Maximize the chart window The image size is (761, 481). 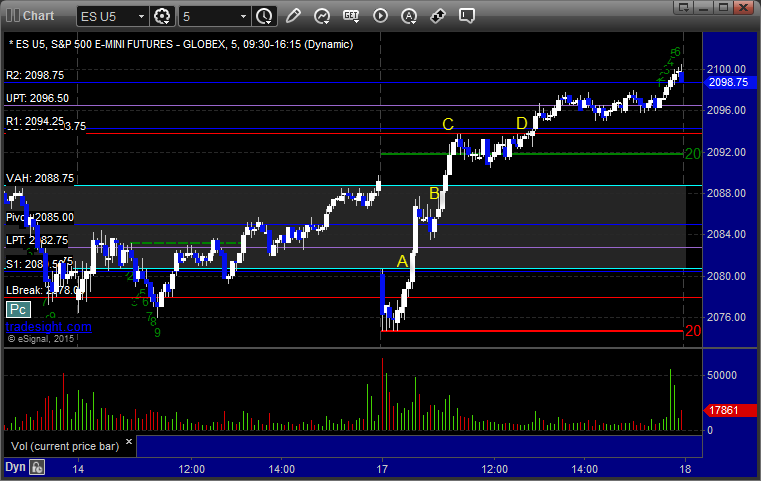click(723, 7)
